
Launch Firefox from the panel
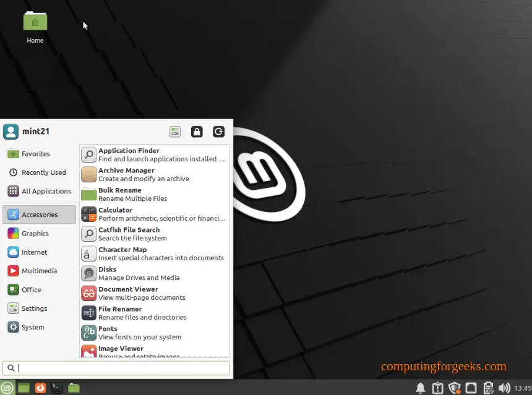pos(40,388)
